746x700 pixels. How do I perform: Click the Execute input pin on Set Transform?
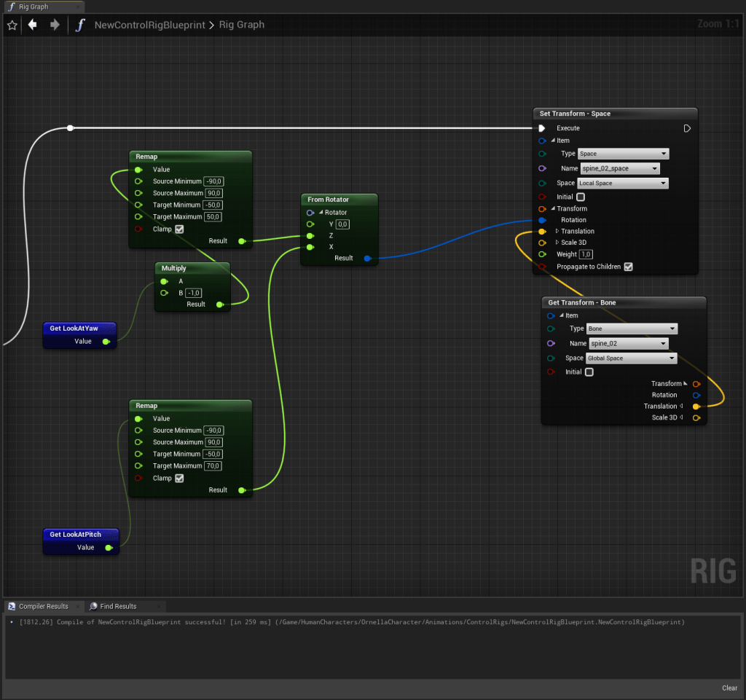click(x=542, y=128)
